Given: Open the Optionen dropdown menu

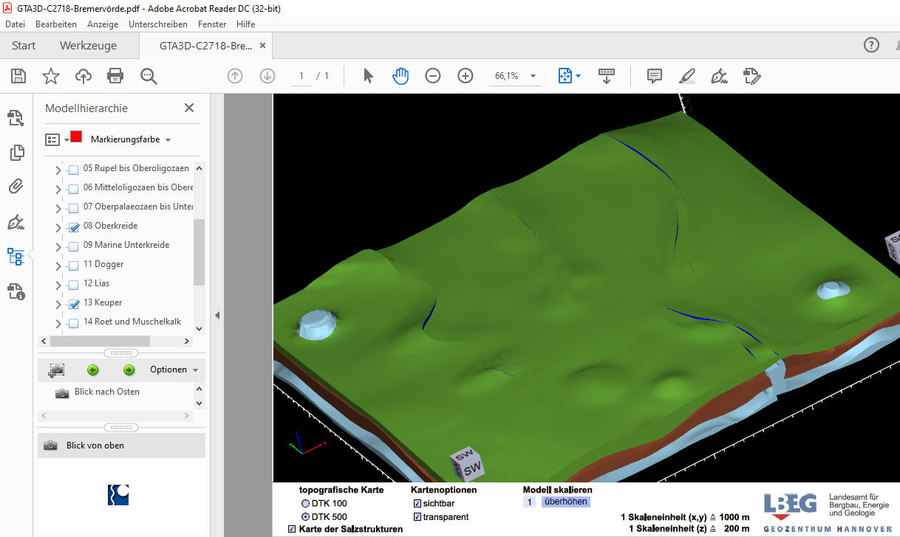Looking at the screenshot, I should 174,370.
